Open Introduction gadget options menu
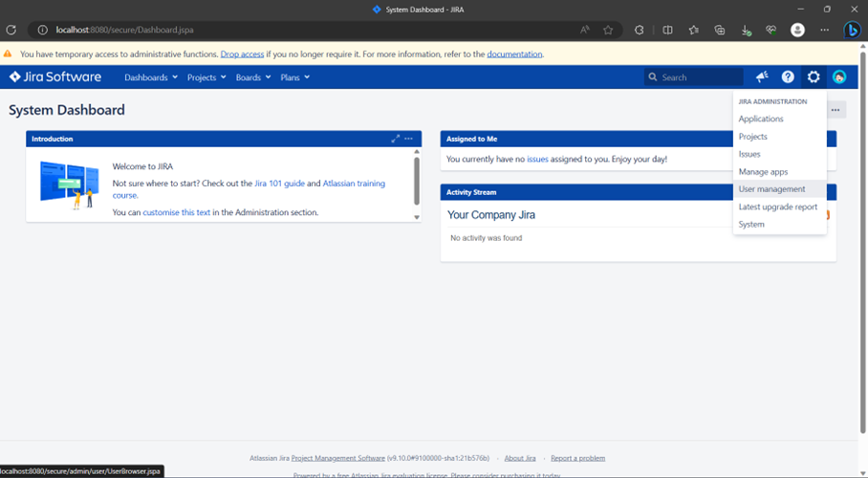This screenshot has width=868, height=478. (x=408, y=139)
